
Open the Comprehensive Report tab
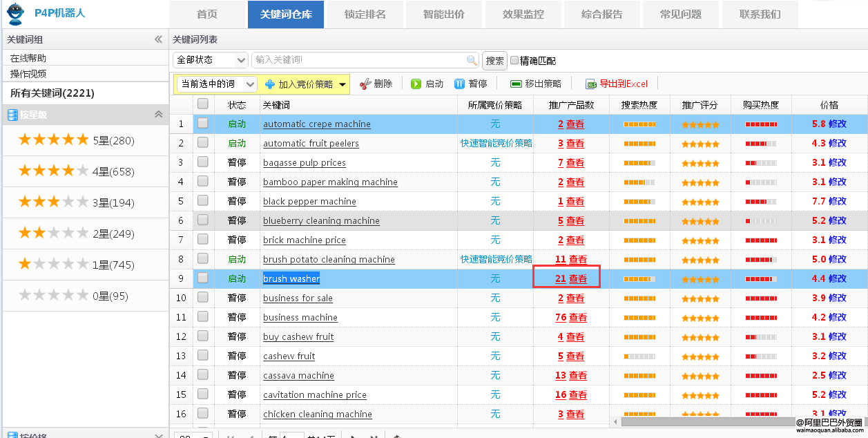pos(601,15)
